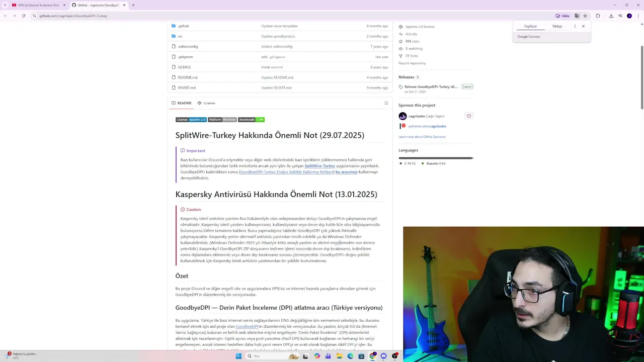
Task: Close the YouTube VPN'siz Discord tab
Action: click(x=64, y=5)
